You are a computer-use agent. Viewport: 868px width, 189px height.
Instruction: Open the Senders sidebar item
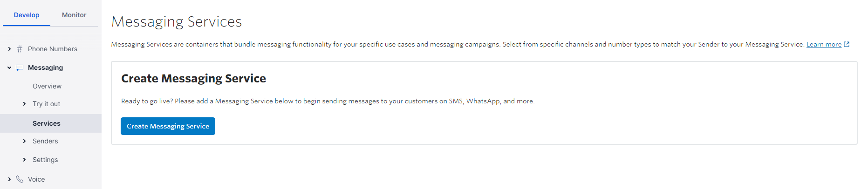[45, 141]
